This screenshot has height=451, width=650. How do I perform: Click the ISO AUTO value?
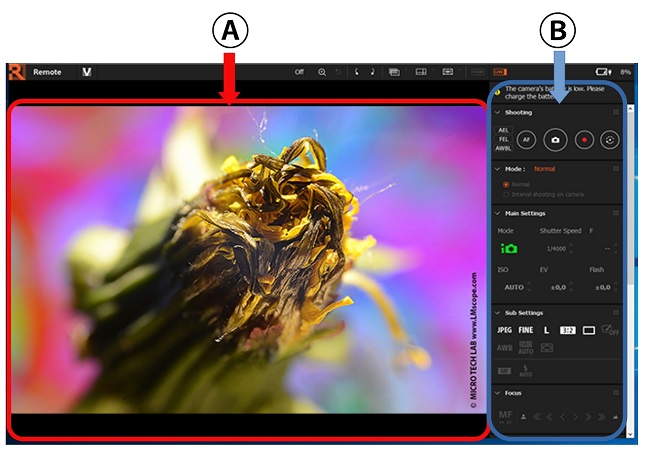point(514,287)
